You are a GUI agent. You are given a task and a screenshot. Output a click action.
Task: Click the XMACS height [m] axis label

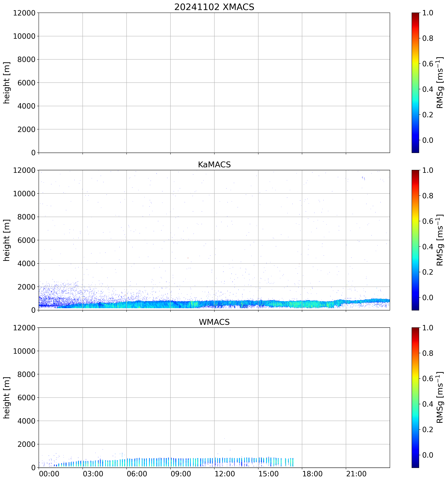tap(6, 82)
